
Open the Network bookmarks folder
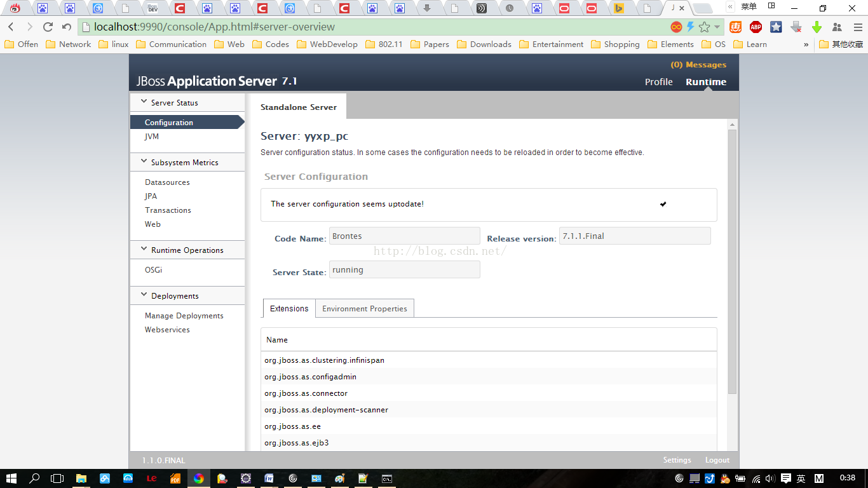68,44
